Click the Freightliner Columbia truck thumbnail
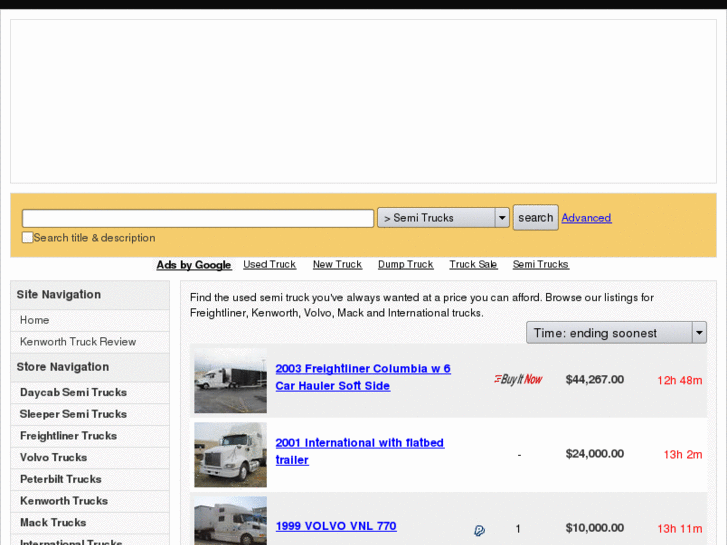Image resolution: width=727 pixels, height=545 pixels. 230,381
